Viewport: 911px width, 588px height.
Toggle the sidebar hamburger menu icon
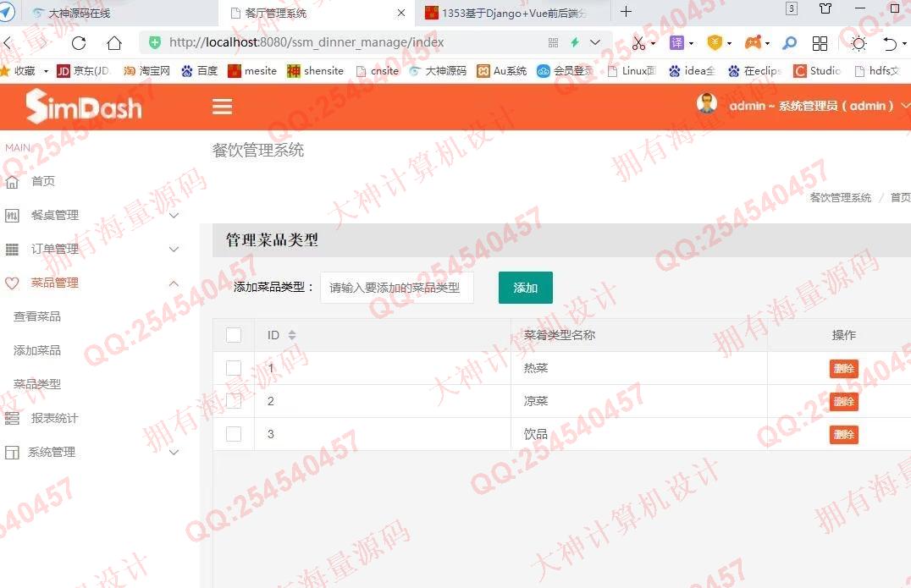click(222, 107)
